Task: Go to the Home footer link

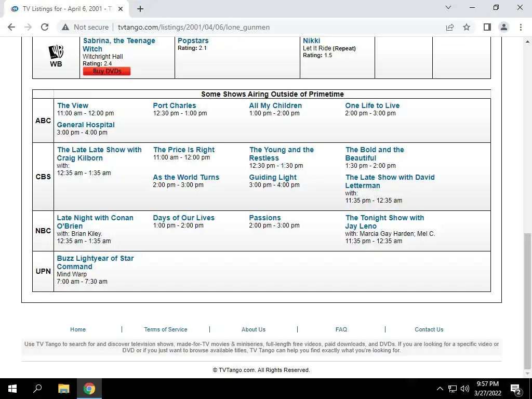Action: [x=78, y=329]
